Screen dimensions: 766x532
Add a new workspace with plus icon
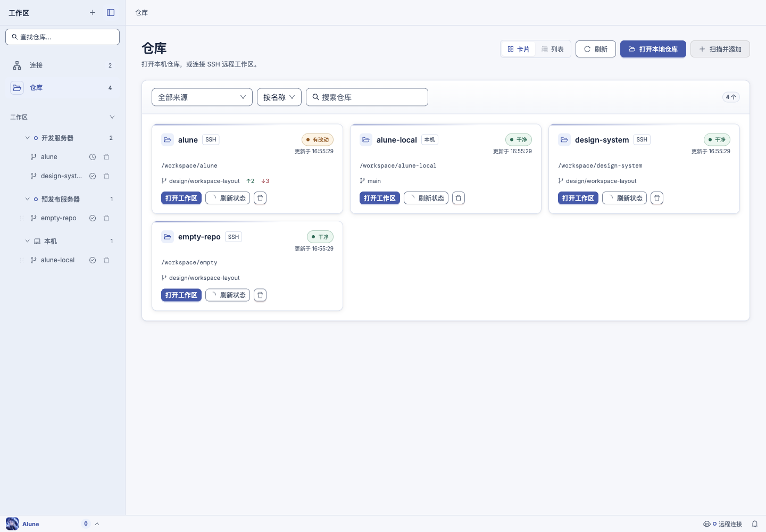tap(93, 13)
